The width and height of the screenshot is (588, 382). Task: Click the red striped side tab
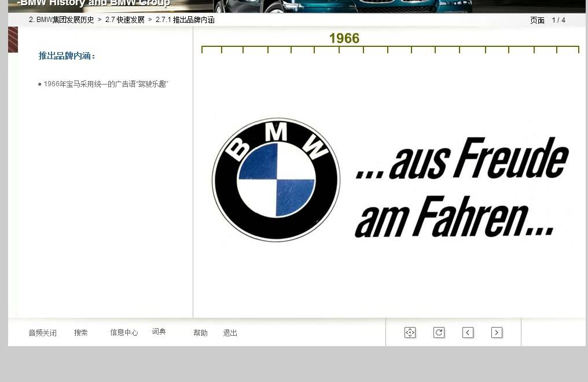[13, 39]
